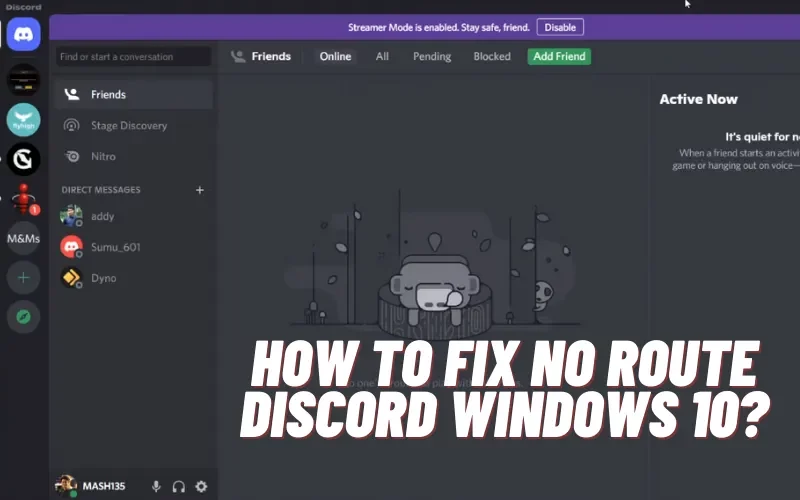
Task: Disable Streamer Mode in the banner
Action: coord(560,28)
